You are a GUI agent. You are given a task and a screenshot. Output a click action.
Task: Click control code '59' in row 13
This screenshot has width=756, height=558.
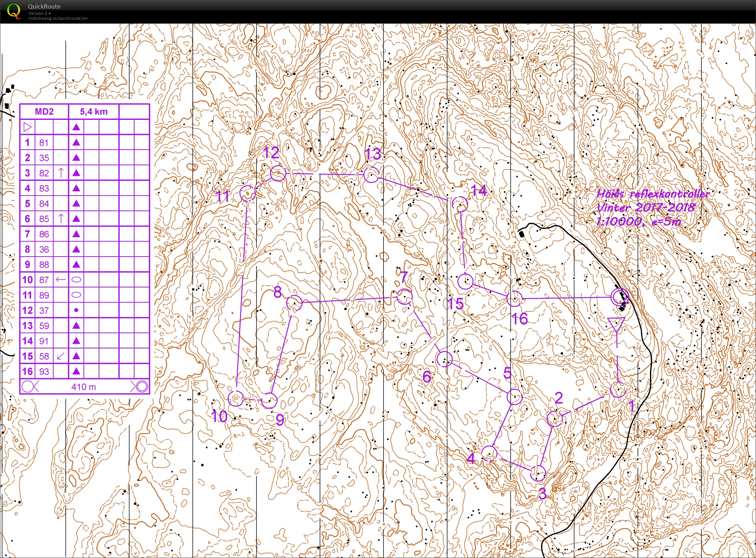[x=44, y=326]
